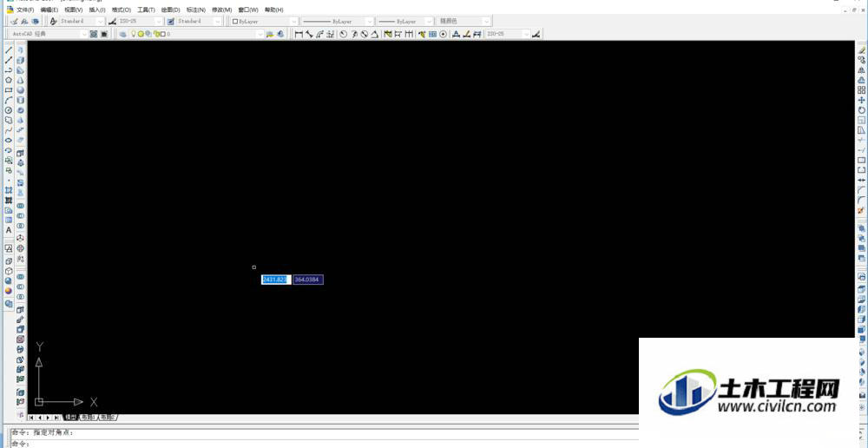Select the Polygon tool
The height and width of the screenshot is (448, 868).
point(9,80)
